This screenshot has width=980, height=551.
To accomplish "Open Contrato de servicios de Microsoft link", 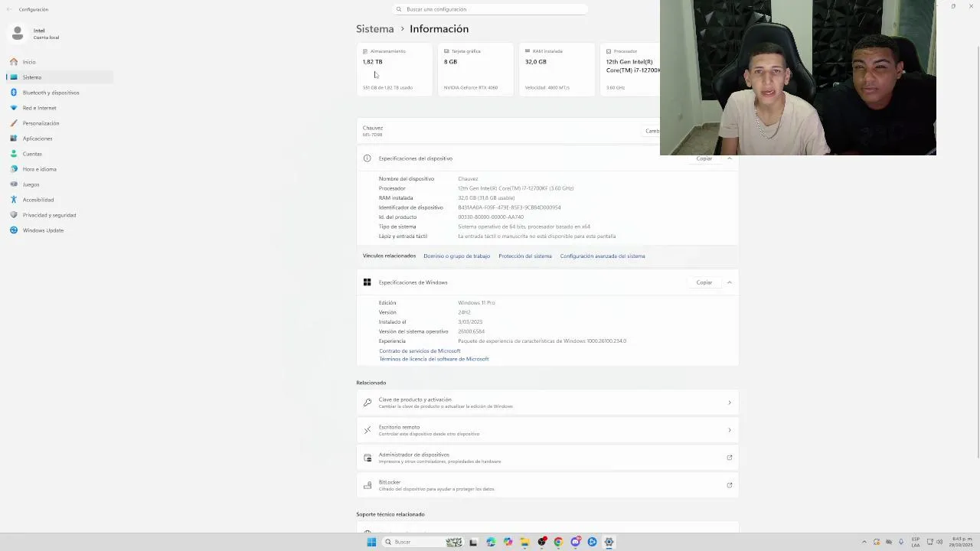I will click(420, 351).
